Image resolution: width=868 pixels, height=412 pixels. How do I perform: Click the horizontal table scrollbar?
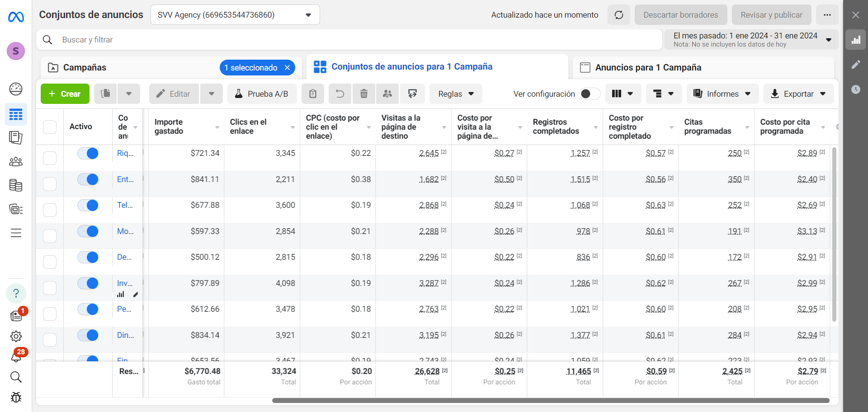point(551,400)
